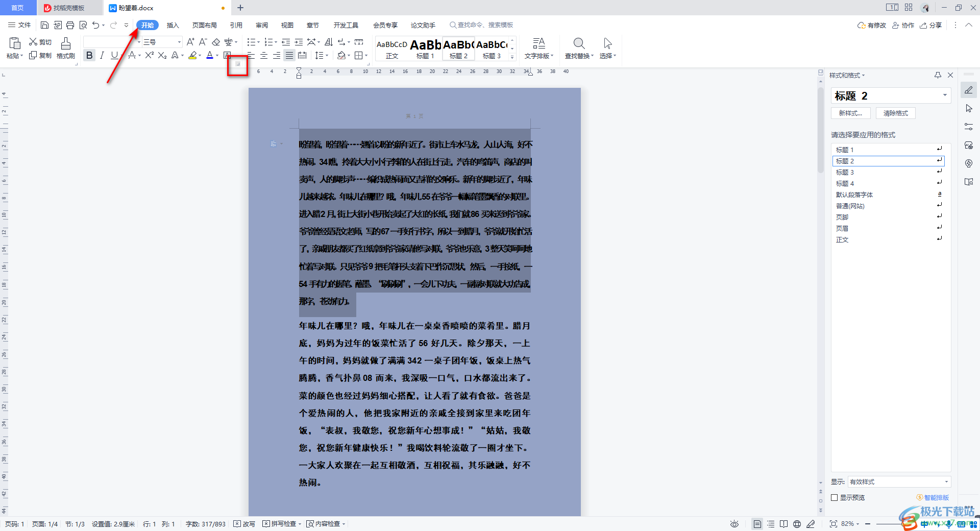
Task: Expand the line spacing dropdown
Action: click(327, 55)
